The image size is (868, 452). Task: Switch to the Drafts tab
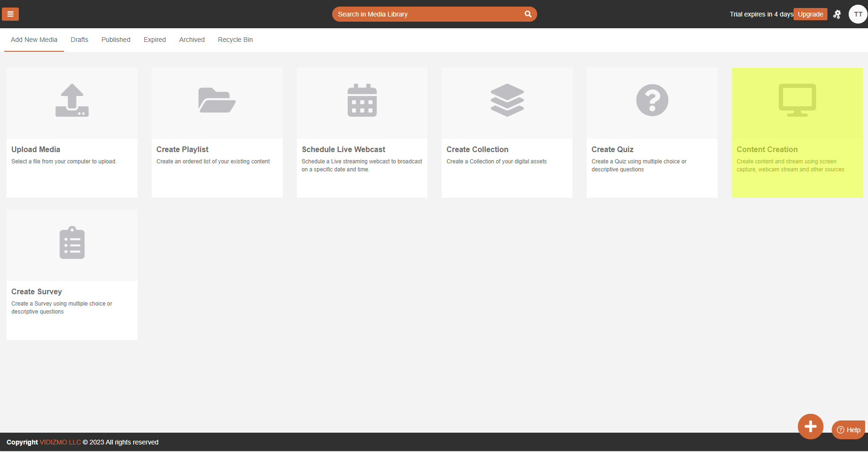tap(79, 40)
